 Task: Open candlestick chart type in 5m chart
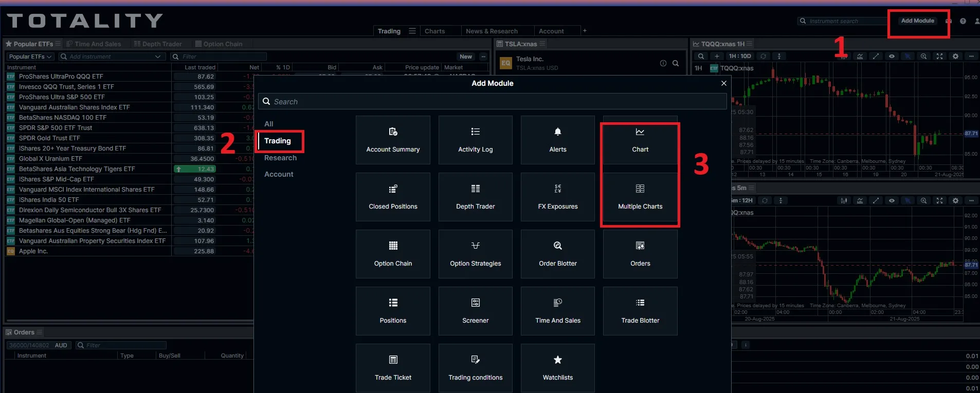coord(844,201)
